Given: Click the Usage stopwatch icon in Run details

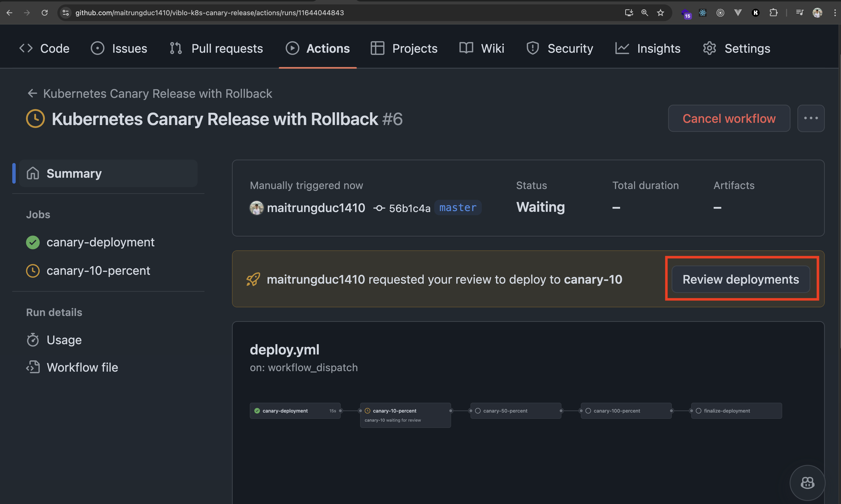Looking at the screenshot, I should 33,340.
